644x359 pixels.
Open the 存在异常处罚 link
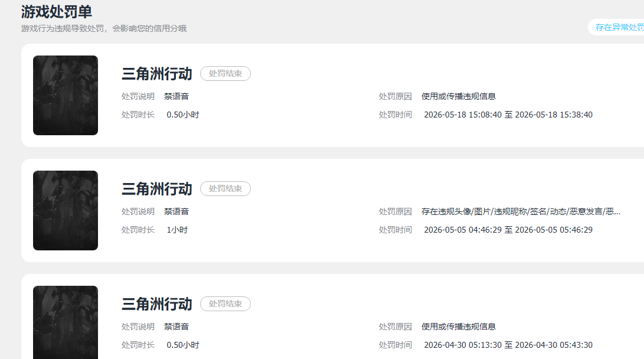click(x=619, y=27)
